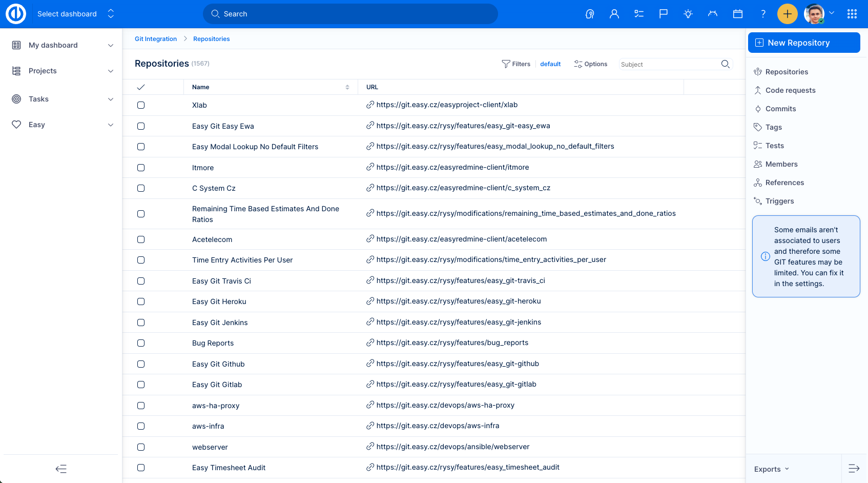Click the New Repository button
The width and height of the screenshot is (868, 483).
click(x=804, y=43)
